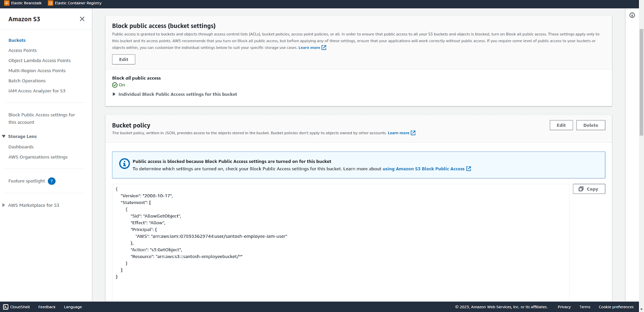Screen dimensions: 644x312
Task: Click the CloudShell icon in the footer
Action: point(6,307)
